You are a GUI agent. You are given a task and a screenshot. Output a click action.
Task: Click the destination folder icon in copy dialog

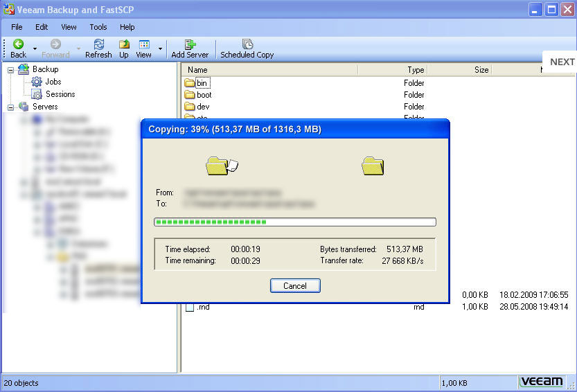point(373,166)
